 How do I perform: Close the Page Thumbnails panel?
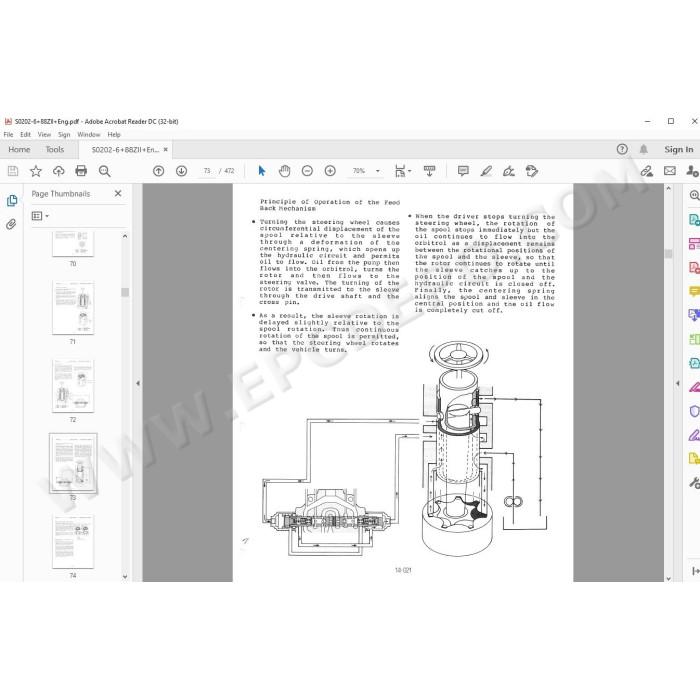pyautogui.click(x=118, y=193)
